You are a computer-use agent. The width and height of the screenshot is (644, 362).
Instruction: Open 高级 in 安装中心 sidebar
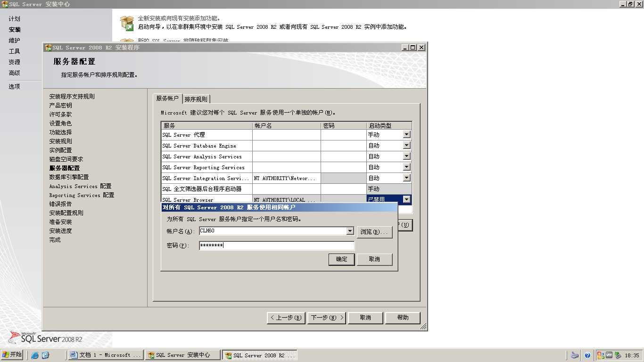coord(15,73)
